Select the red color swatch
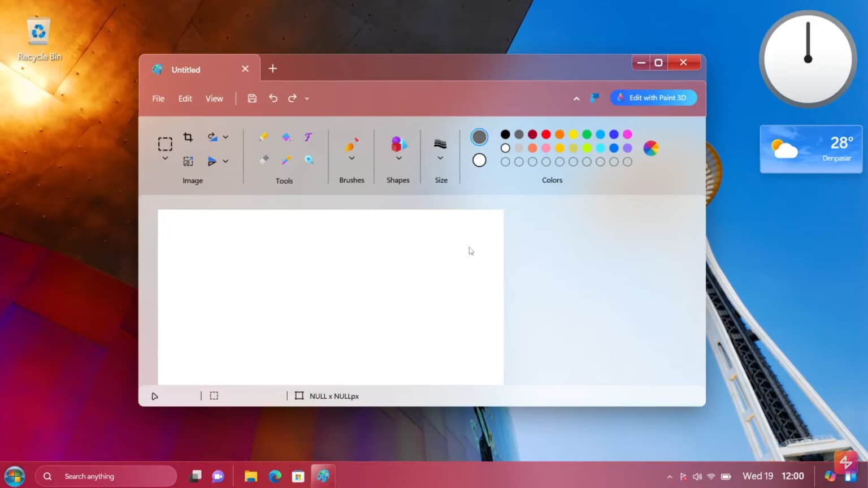 point(545,134)
